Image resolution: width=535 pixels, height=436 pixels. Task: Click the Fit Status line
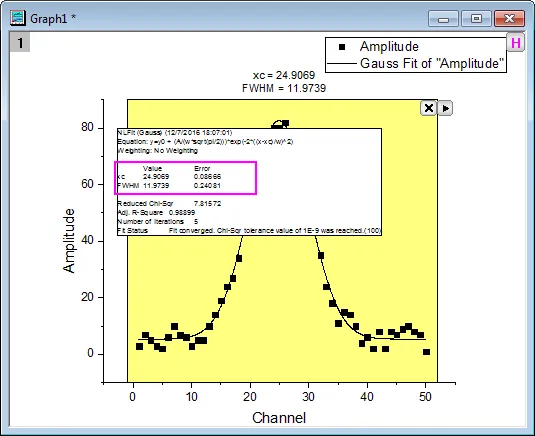[x=249, y=231]
